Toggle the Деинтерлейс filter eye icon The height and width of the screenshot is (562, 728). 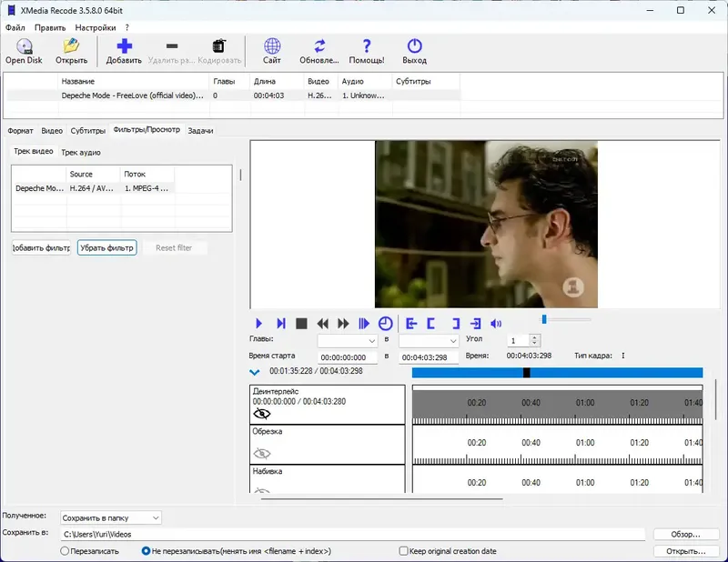tap(262, 413)
